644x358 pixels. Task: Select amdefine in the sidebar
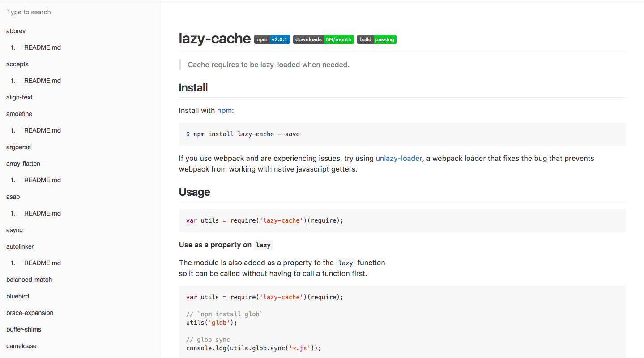click(19, 114)
